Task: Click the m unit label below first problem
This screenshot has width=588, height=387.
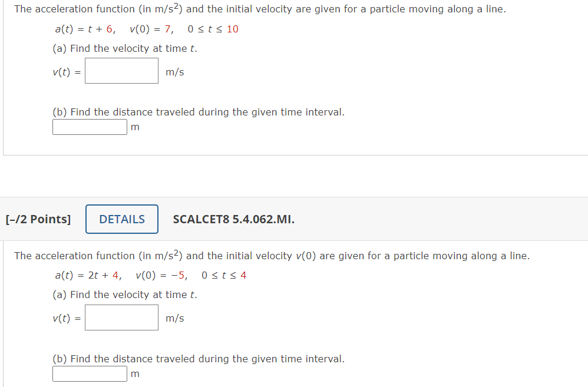Action: [x=135, y=126]
